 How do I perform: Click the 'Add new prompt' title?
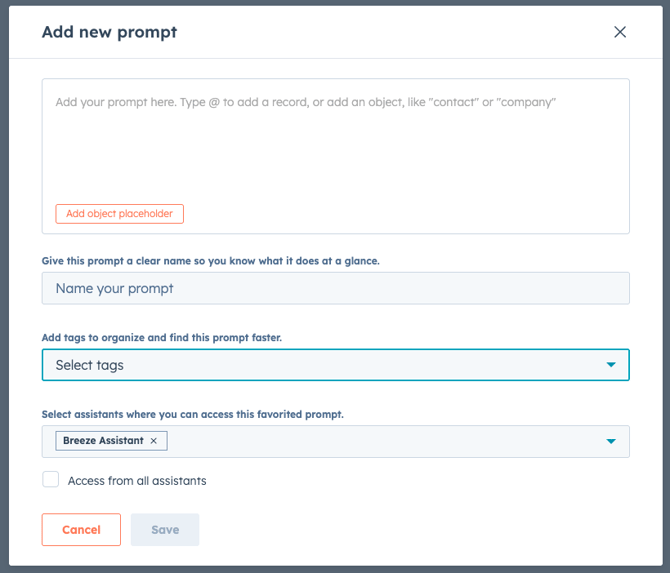click(x=109, y=32)
